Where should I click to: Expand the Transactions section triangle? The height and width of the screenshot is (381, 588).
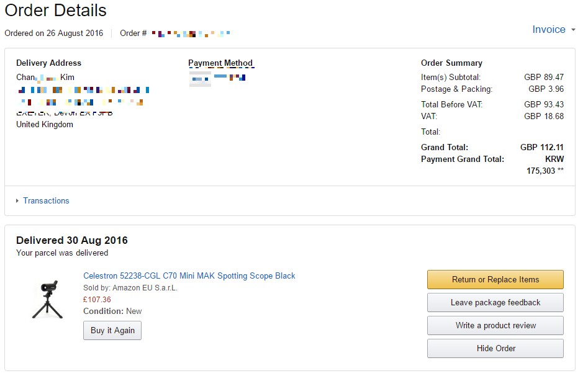(17, 201)
